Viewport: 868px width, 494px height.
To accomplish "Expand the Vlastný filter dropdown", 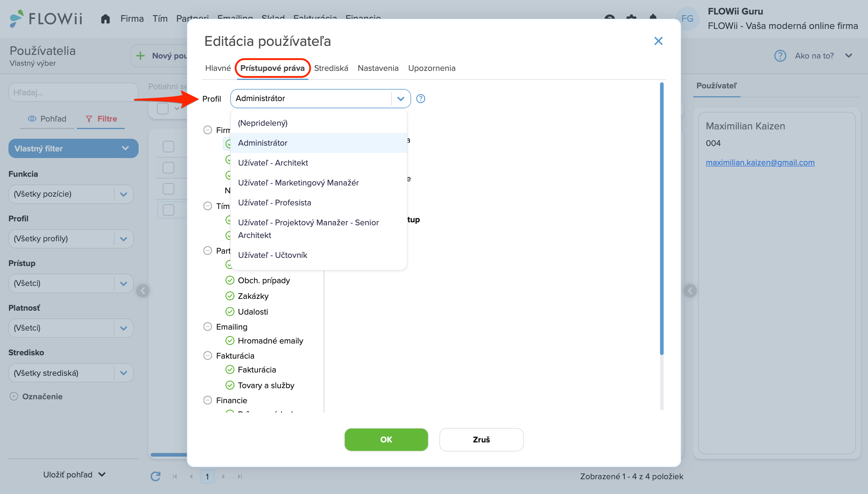I will coord(73,148).
